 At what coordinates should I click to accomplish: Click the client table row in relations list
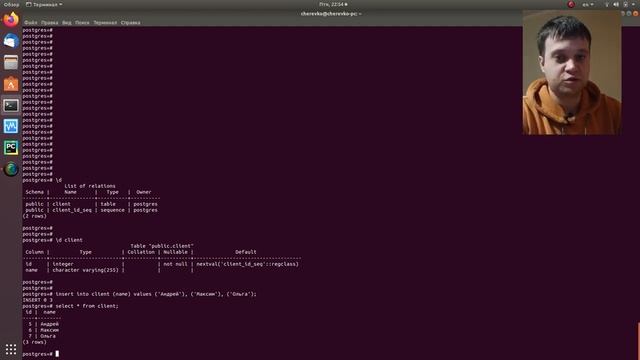point(91,204)
